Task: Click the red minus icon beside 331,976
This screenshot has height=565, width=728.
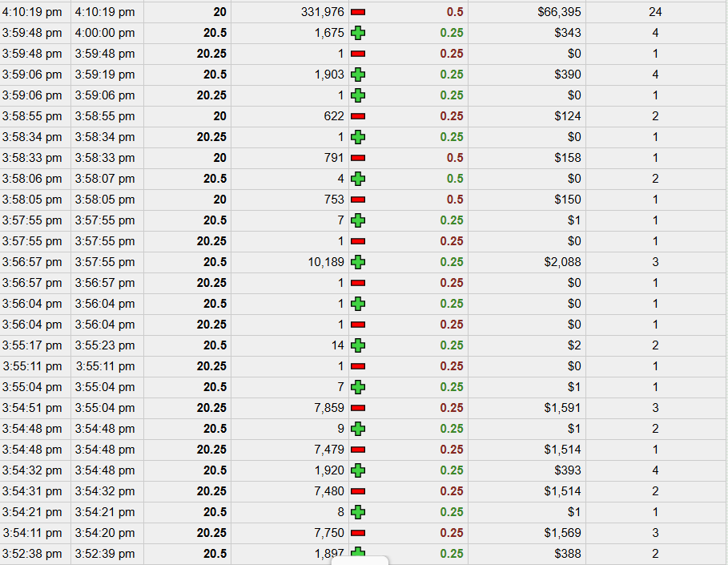Action: (358, 12)
